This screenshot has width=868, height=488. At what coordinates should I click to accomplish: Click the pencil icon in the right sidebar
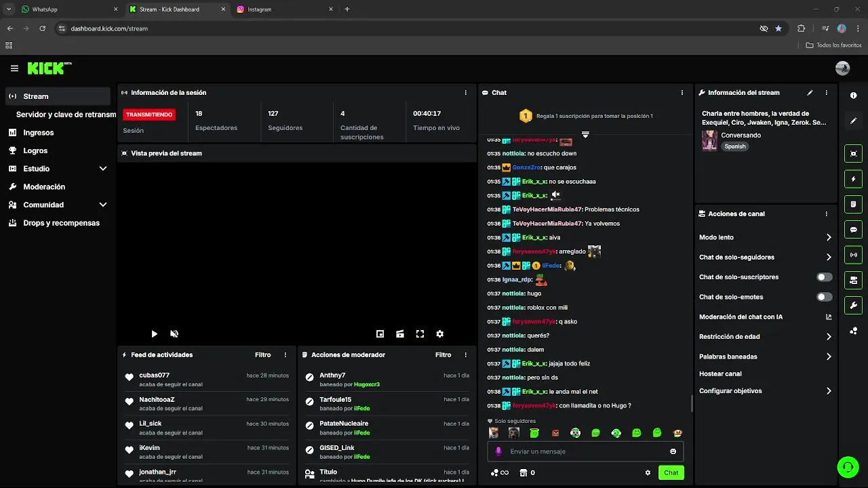tap(853, 121)
